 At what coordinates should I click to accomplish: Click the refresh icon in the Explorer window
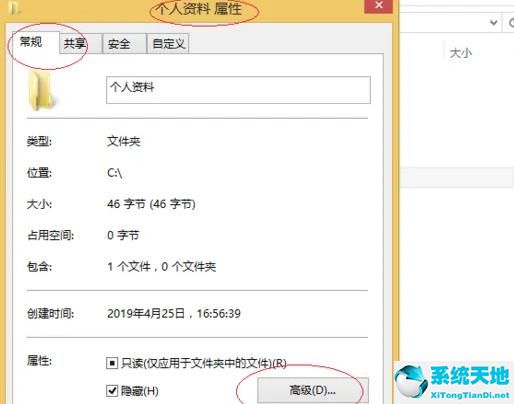pos(511,23)
